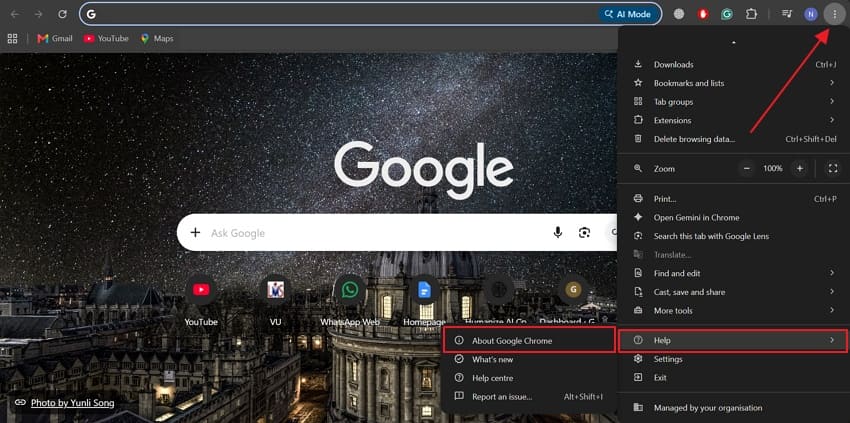
Task: Click the plus icon in search box
Action: (195, 233)
